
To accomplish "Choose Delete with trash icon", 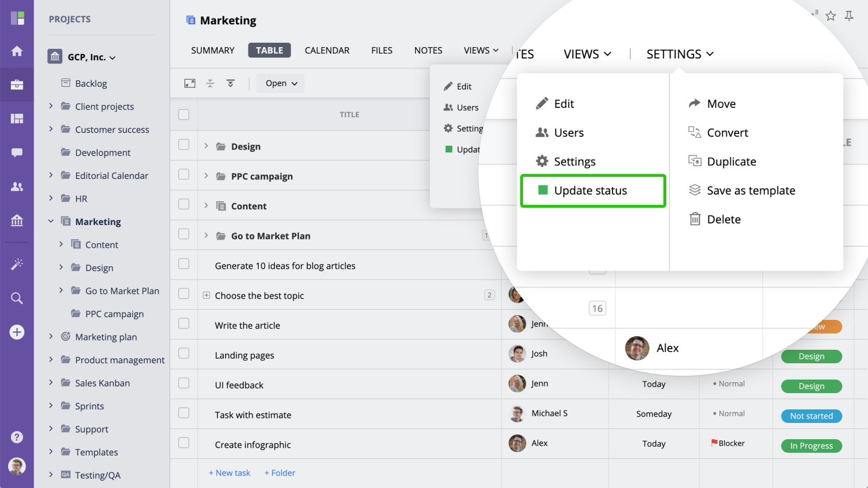I will click(x=714, y=219).
